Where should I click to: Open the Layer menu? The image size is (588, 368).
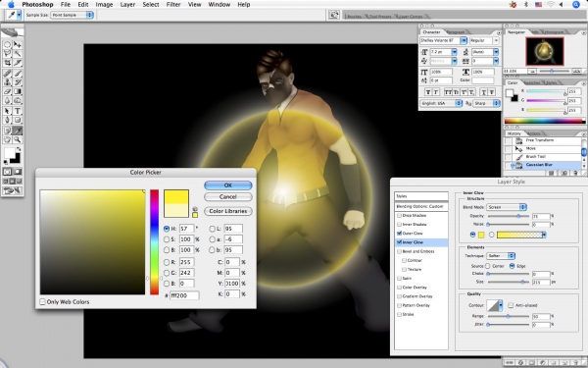pos(127,5)
